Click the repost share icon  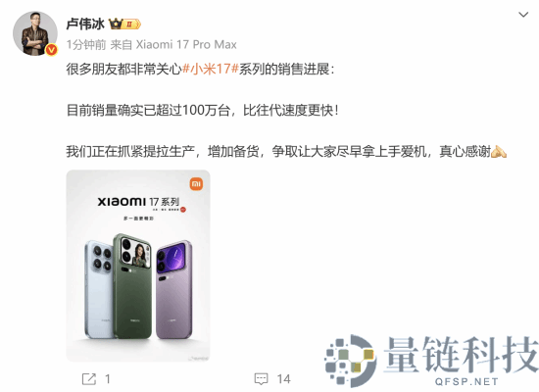click(x=89, y=379)
